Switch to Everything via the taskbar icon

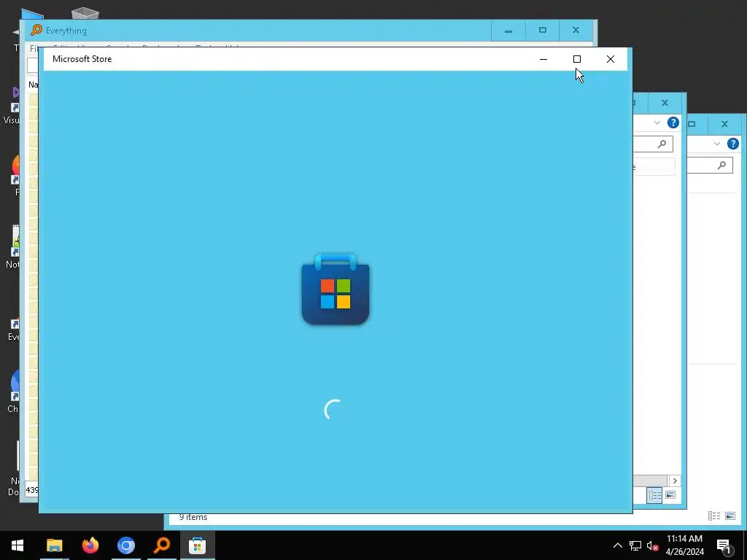point(162,545)
